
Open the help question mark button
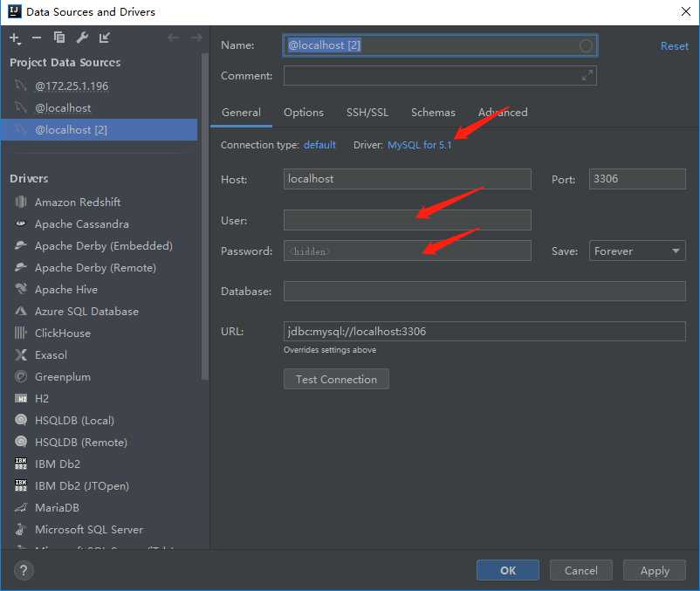(24, 570)
